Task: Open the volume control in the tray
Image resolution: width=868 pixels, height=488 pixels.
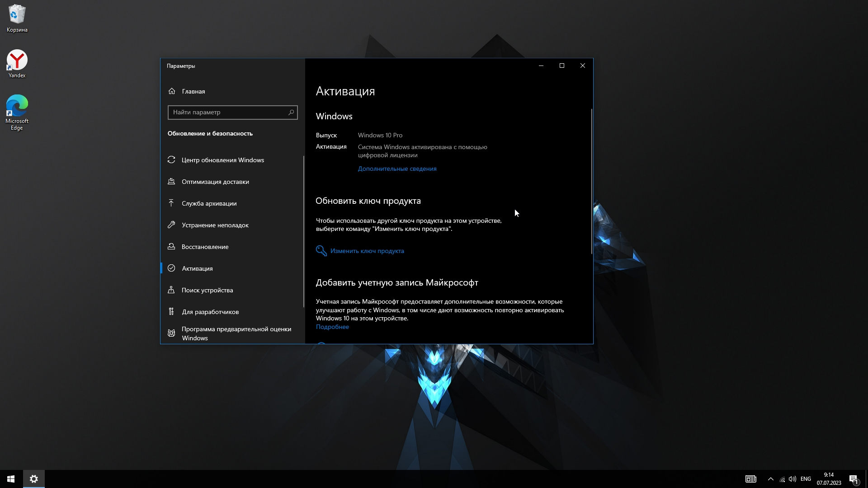Action: coord(793,479)
